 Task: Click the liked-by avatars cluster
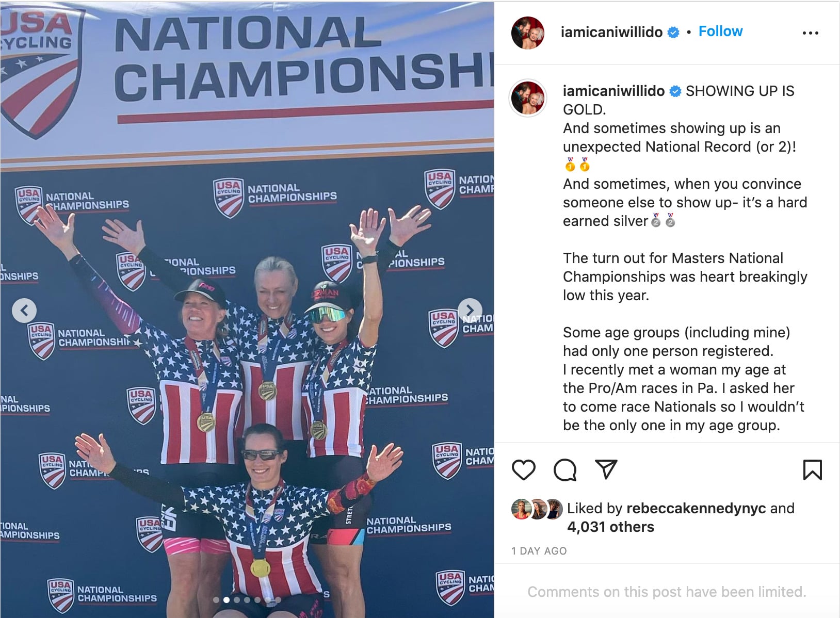coord(537,509)
